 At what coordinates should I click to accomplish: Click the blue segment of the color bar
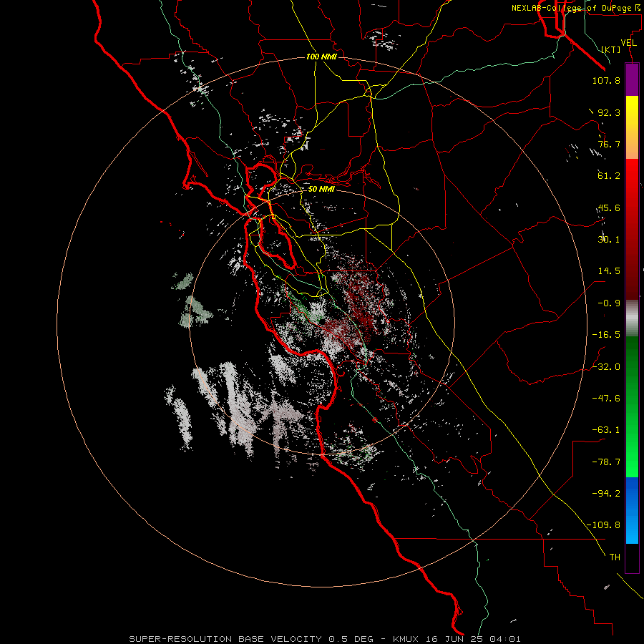[x=632, y=510]
